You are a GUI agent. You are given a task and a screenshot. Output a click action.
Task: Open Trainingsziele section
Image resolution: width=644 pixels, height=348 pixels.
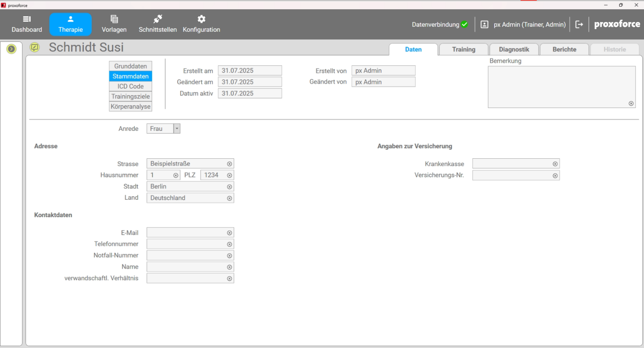coord(130,96)
